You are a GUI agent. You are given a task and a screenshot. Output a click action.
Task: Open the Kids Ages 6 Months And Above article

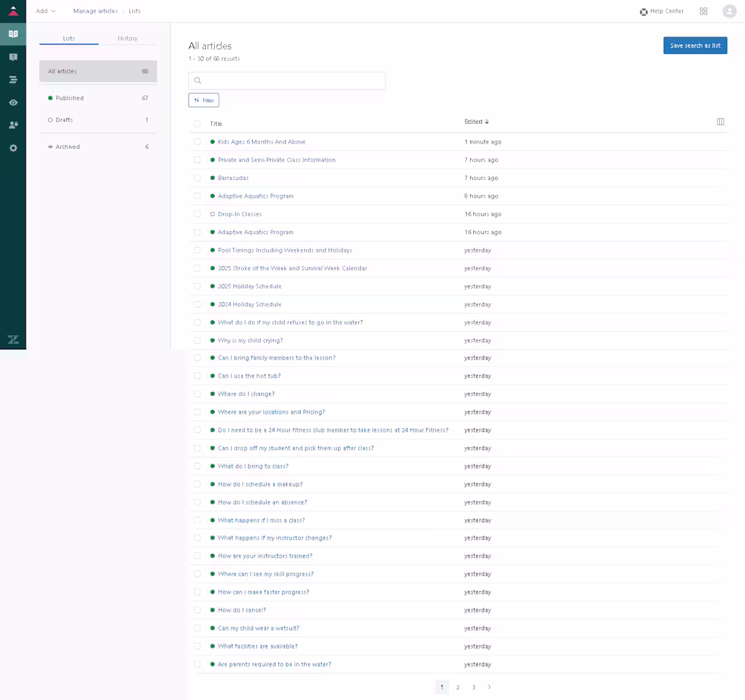point(261,141)
